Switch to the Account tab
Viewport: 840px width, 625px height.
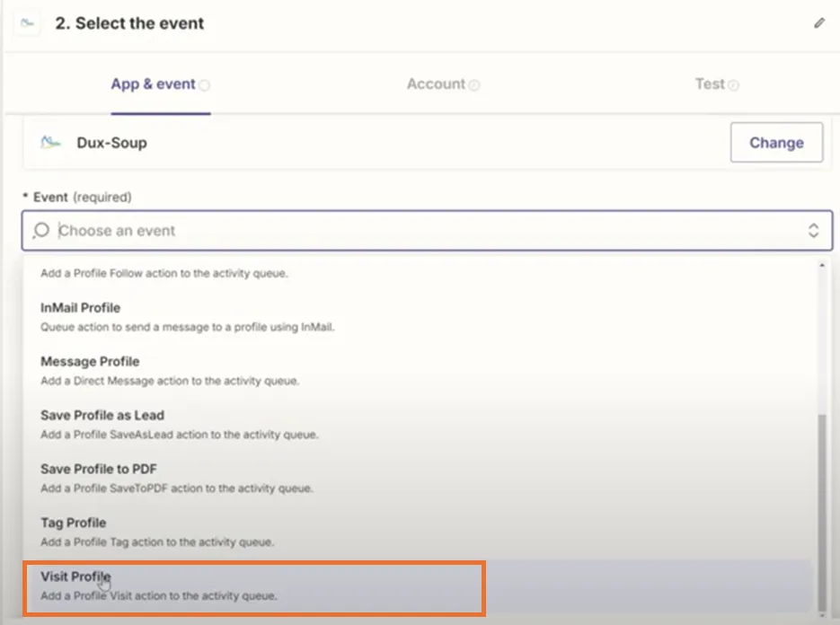[443, 84]
